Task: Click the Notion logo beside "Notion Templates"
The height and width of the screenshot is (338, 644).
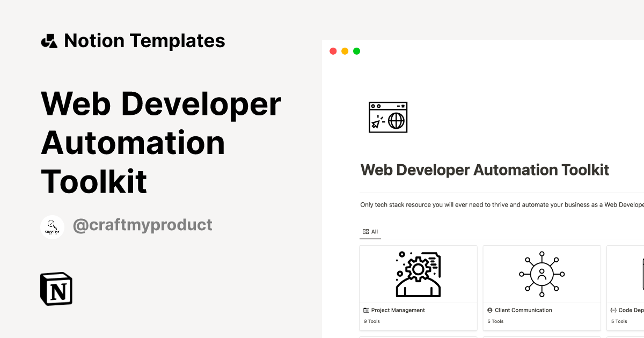Action: [50, 40]
